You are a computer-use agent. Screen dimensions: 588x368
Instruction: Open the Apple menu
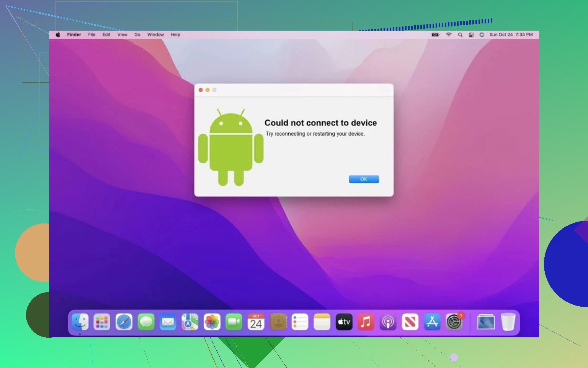click(58, 34)
